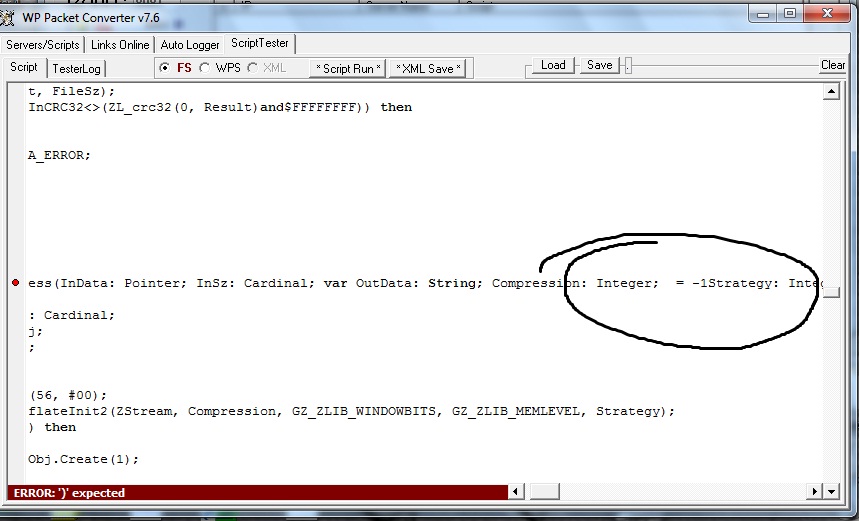Go to the Auto Logger tab
The height and width of the screenshot is (521, 859).
tap(190, 45)
